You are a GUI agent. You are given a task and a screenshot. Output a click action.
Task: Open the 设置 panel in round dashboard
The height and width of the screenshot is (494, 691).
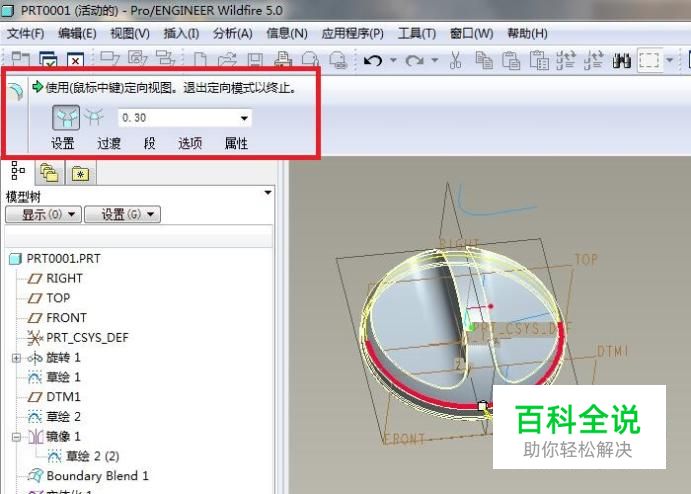63,143
